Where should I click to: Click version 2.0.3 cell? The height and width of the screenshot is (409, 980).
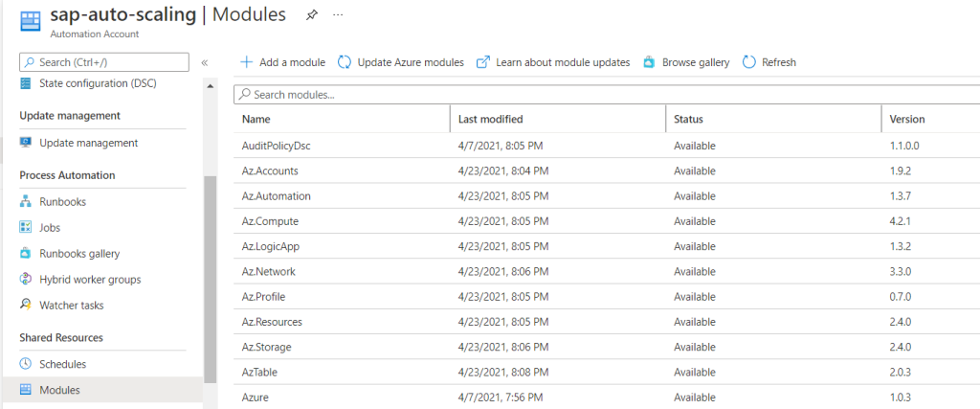tap(900, 372)
